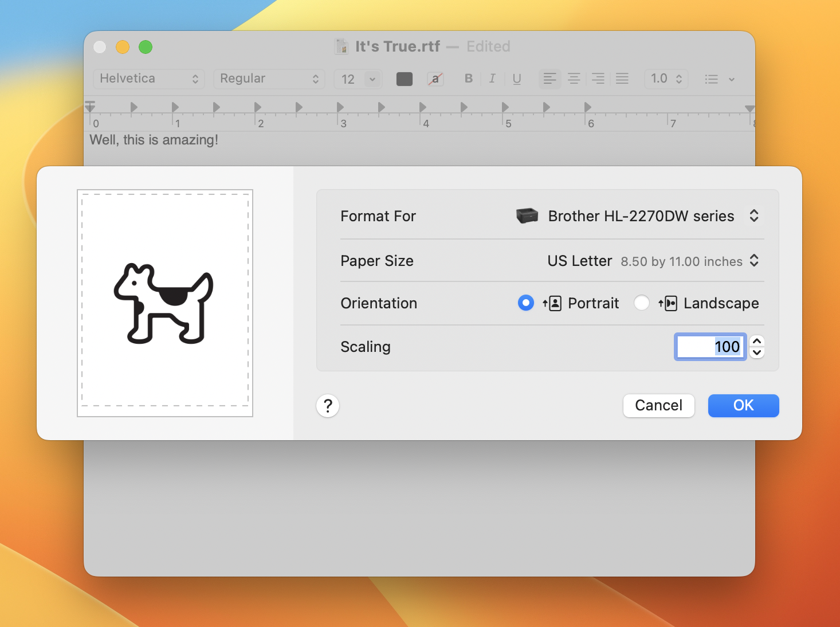Select left text alignment
The height and width of the screenshot is (627, 840).
[x=549, y=79]
